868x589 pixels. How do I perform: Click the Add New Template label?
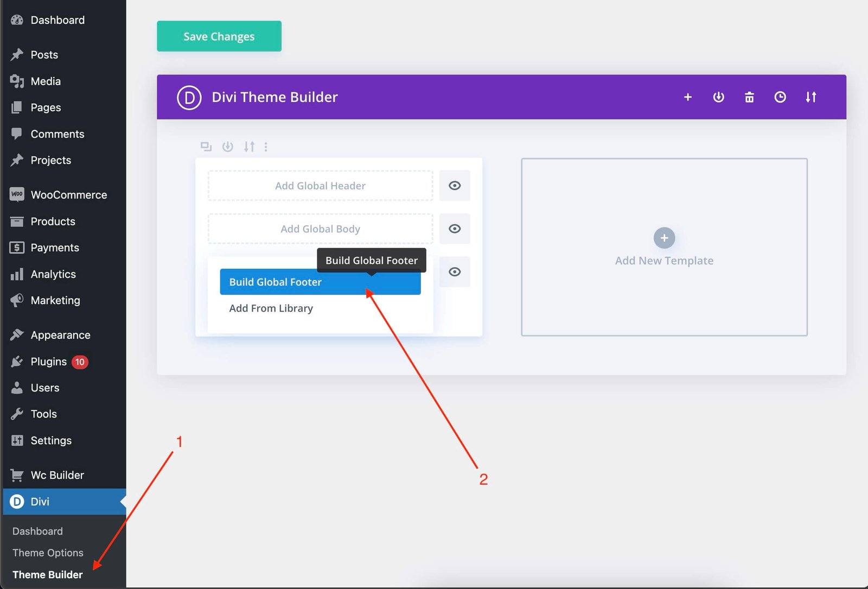[x=664, y=261]
